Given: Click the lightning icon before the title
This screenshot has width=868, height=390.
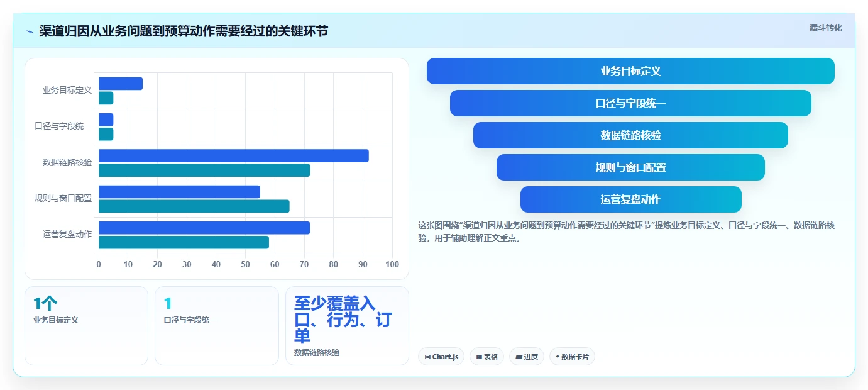Looking at the screenshot, I should [x=30, y=31].
